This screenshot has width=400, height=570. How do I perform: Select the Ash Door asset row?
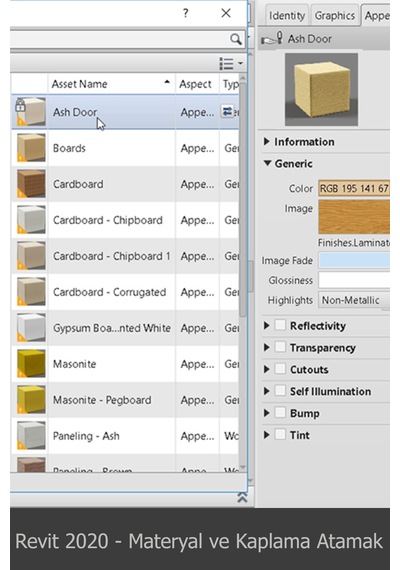125,112
